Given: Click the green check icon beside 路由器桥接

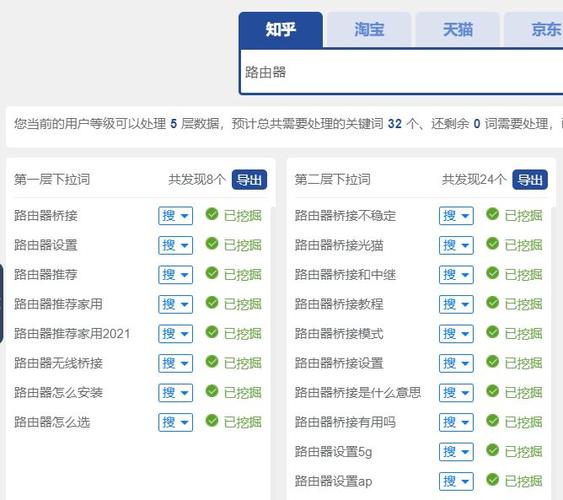Looking at the screenshot, I should (212, 214).
